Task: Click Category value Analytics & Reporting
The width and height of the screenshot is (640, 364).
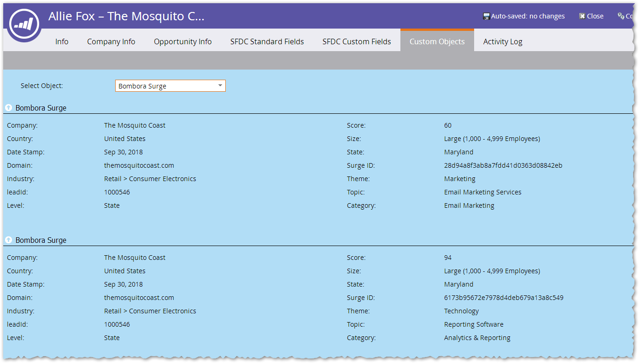Action: coord(477,338)
